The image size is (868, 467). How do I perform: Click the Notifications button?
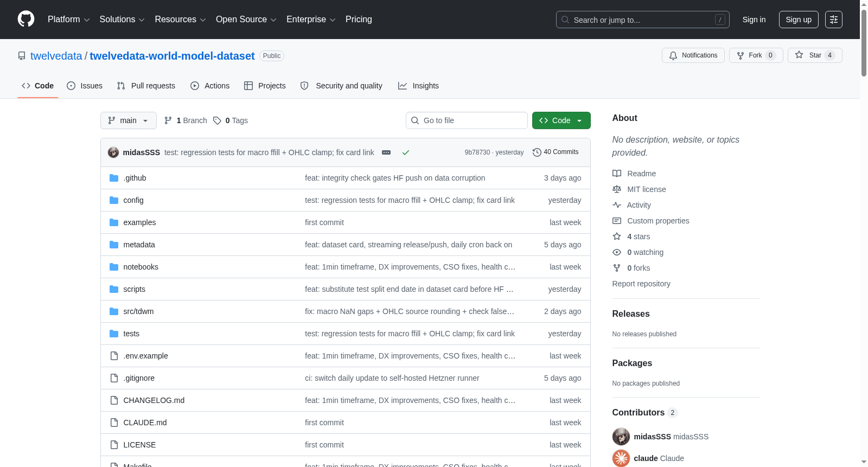click(693, 55)
